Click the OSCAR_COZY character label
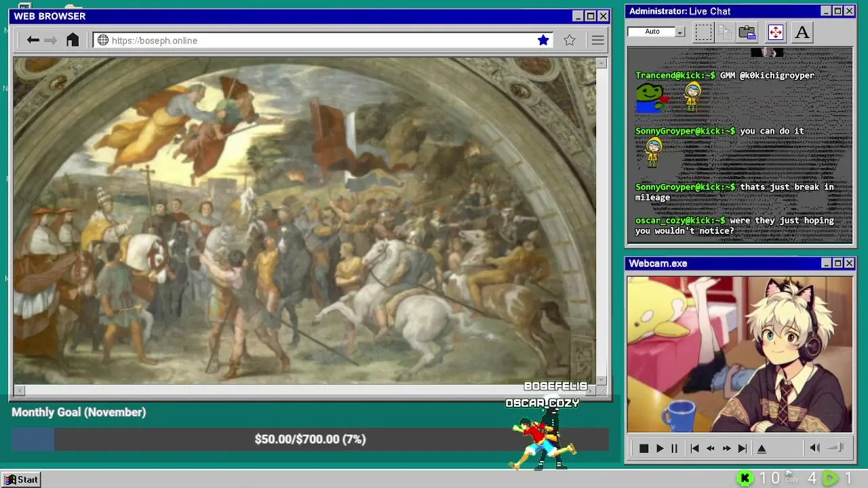The image size is (868, 488). tap(542, 403)
